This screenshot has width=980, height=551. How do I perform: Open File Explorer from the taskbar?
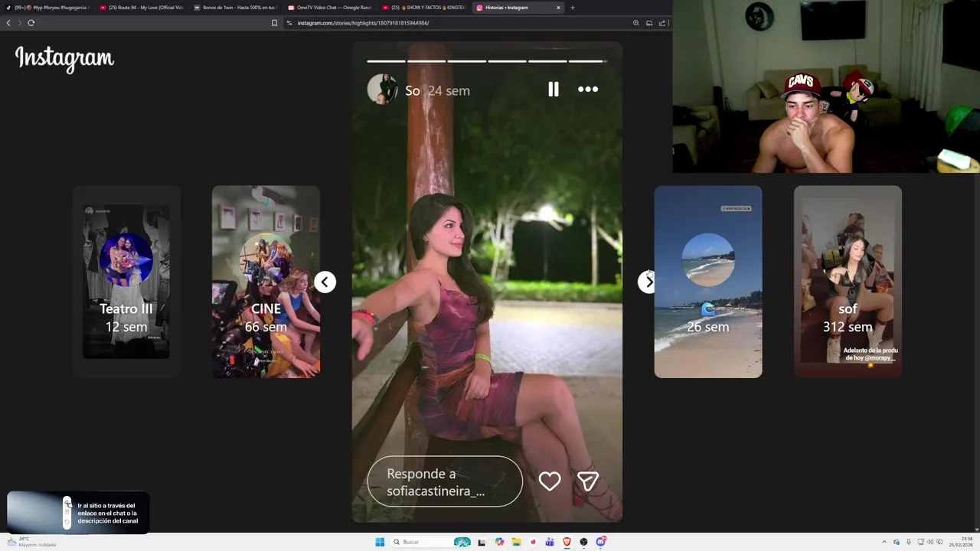pos(516,542)
